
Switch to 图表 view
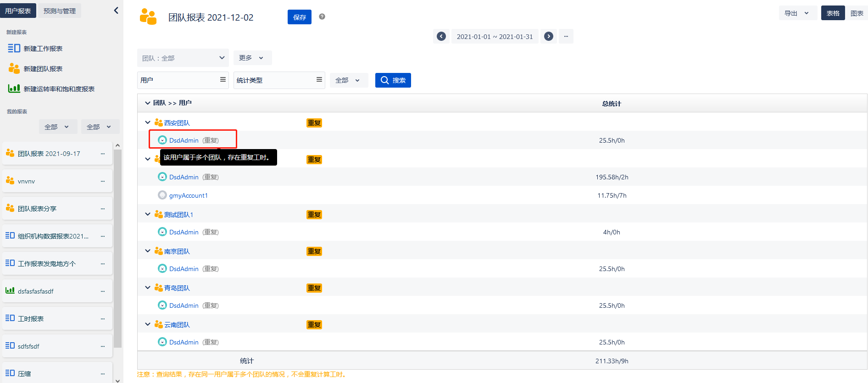(x=857, y=13)
